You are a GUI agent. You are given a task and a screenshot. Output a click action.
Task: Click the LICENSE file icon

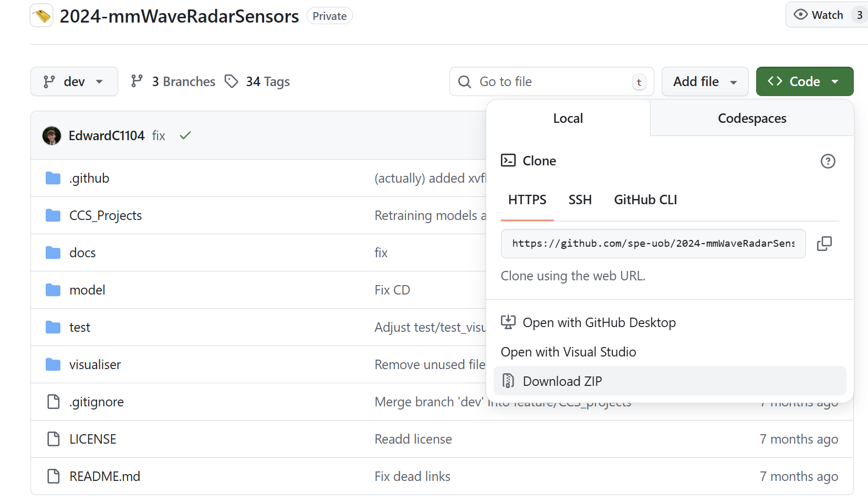coord(54,439)
